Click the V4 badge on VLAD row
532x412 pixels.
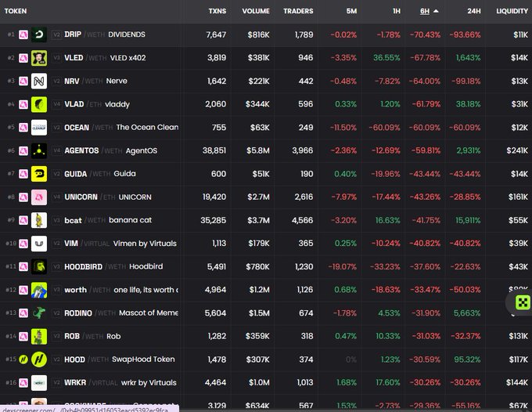[56, 104]
